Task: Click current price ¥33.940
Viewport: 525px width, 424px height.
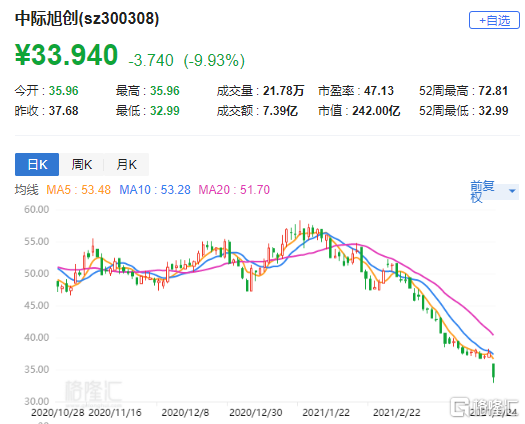Action: (x=66, y=55)
